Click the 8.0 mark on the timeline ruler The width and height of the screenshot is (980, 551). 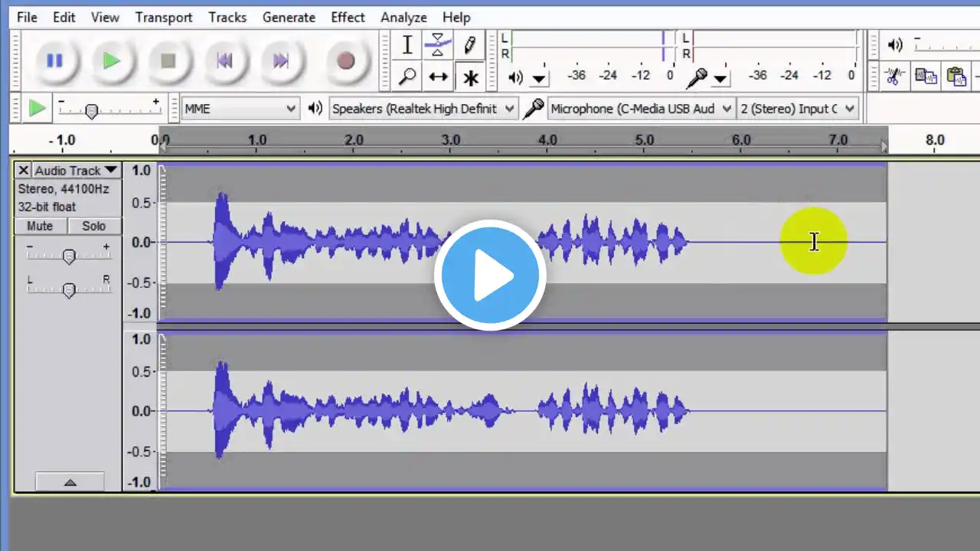[x=935, y=140]
